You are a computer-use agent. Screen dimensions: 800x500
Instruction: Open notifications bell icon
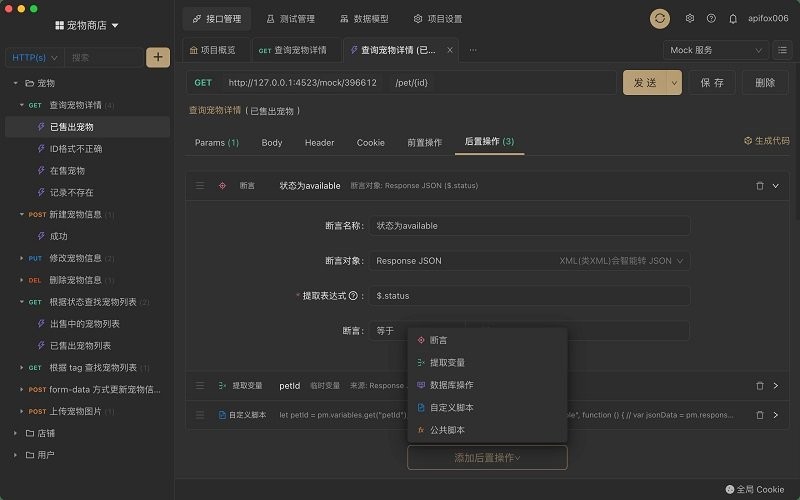[733, 18]
